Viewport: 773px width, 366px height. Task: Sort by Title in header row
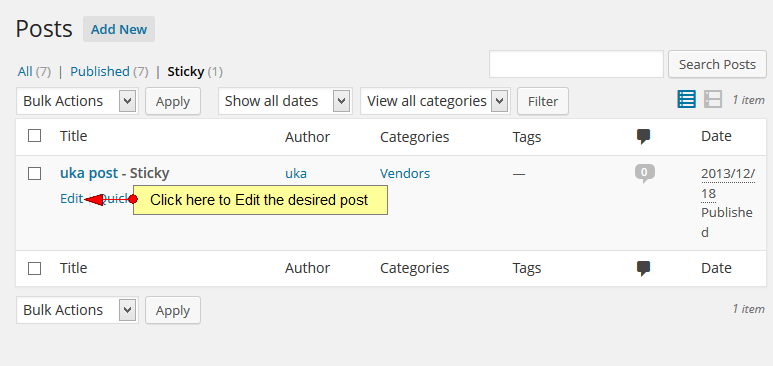pos(73,136)
